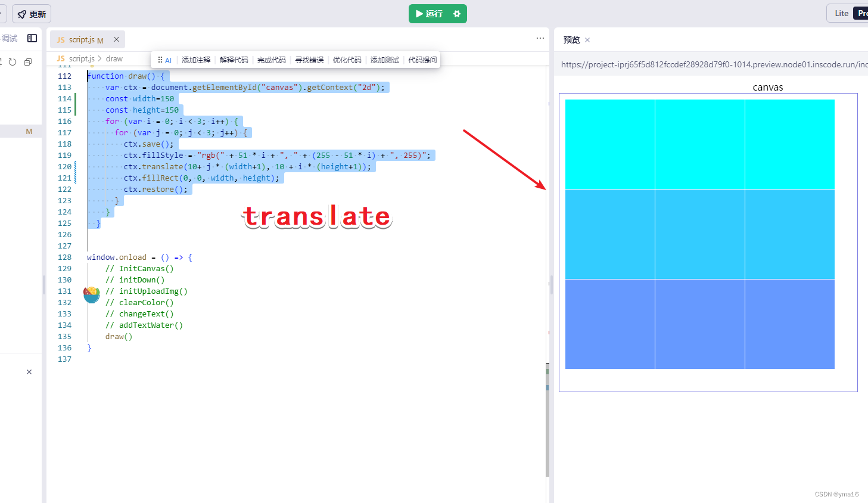Click the ctx.restore(); code line
The width and height of the screenshot is (868, 503).
[155, 190]
